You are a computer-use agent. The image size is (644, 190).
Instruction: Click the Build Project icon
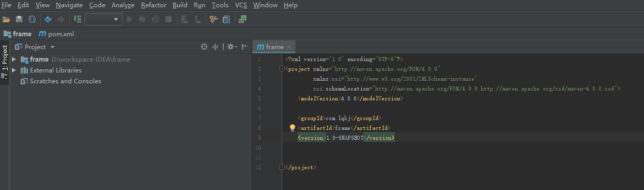coord(77,19)
